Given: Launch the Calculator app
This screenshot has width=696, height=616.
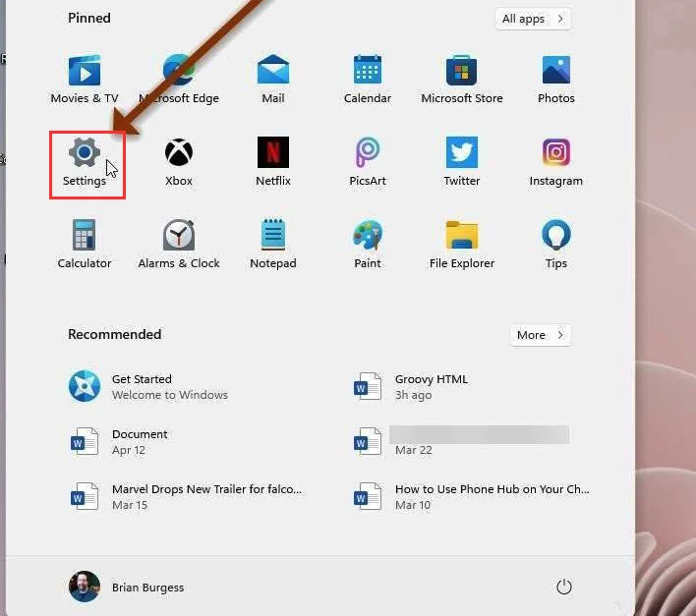Looking at the screenshot, I should tap(85, 245).
